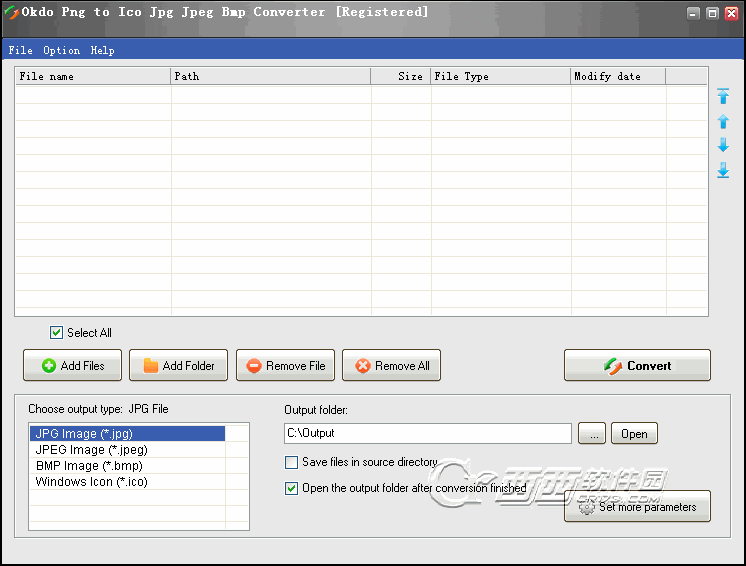Open the File menu
The height and width of the screenshot is (566, 746).
20,50
